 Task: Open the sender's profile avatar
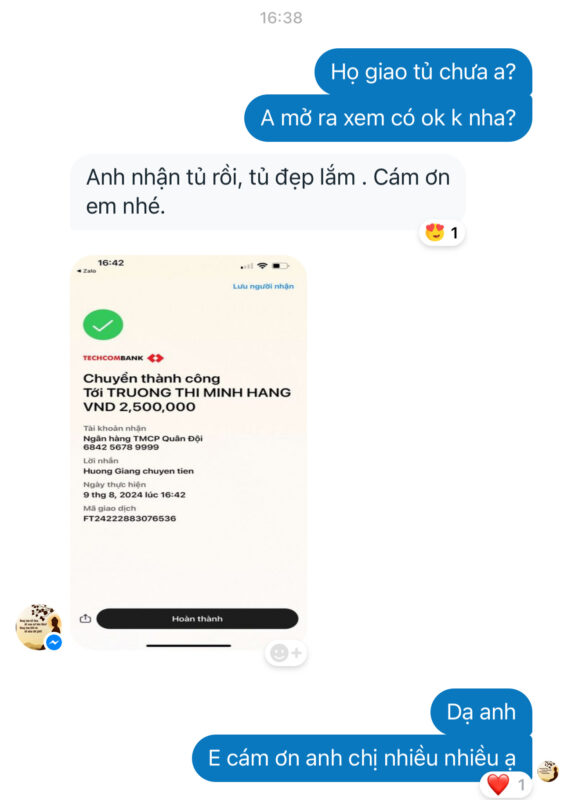click(38, 627)
